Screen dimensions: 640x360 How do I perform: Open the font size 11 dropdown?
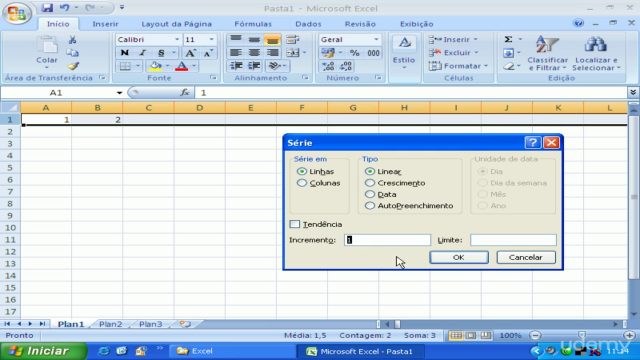tap(211, 40)
